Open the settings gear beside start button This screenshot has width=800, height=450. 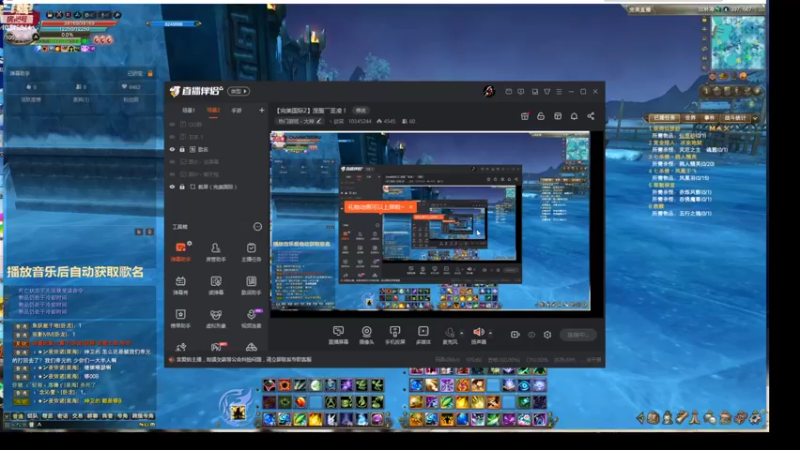tap(547, 335)
